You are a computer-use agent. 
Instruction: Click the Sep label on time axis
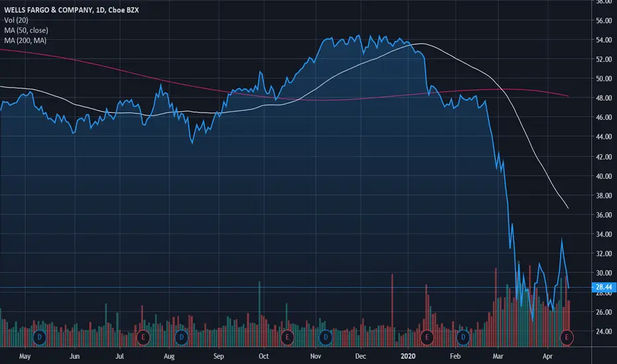218,356
